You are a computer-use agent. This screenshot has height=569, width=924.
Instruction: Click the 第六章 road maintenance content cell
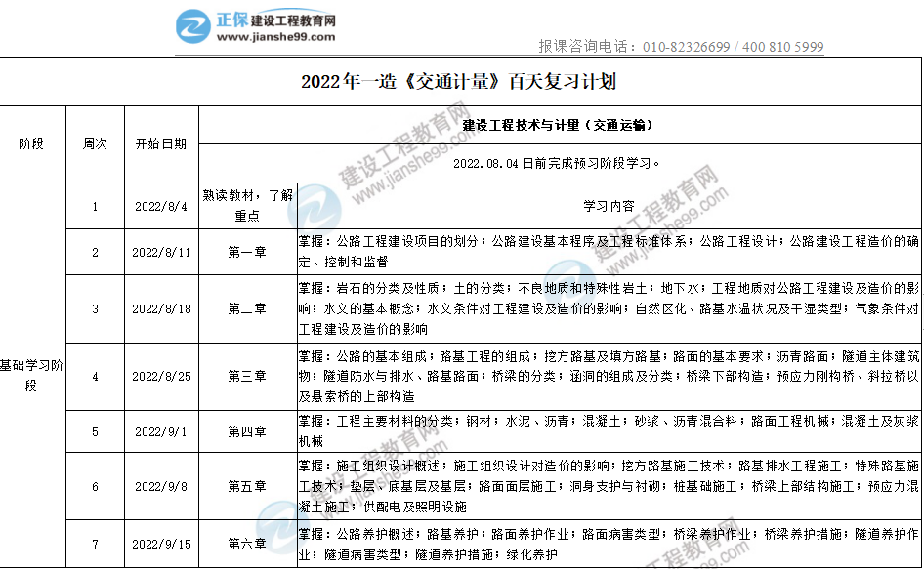click(x=608, y=544)
